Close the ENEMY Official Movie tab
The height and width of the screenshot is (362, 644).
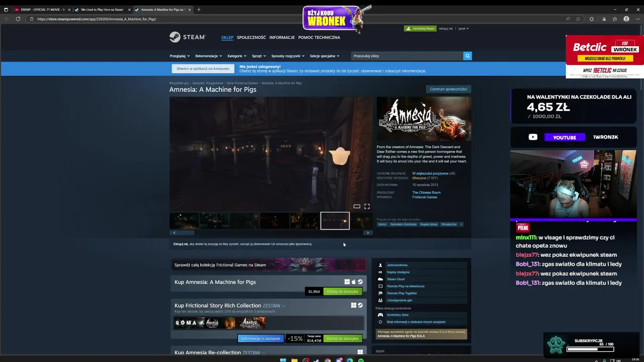(x=69, y=10)
